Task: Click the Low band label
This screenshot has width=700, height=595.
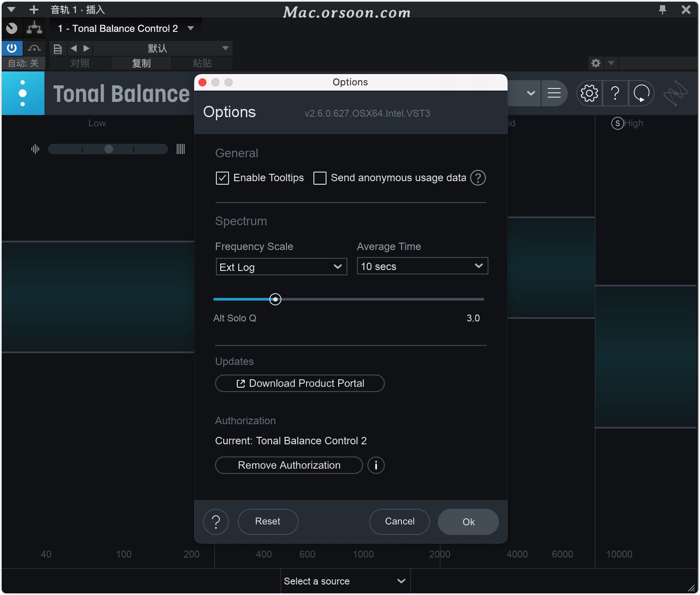Action: click(97, 123)
